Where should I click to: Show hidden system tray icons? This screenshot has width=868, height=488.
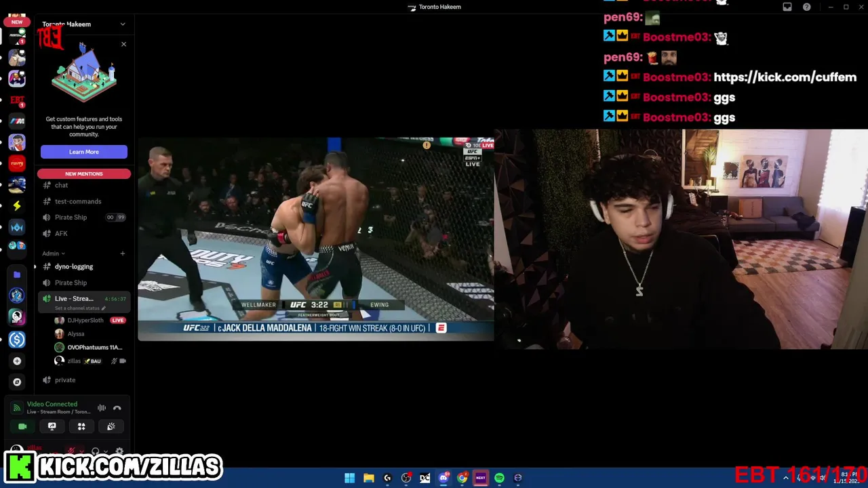[x=786, y=478]
